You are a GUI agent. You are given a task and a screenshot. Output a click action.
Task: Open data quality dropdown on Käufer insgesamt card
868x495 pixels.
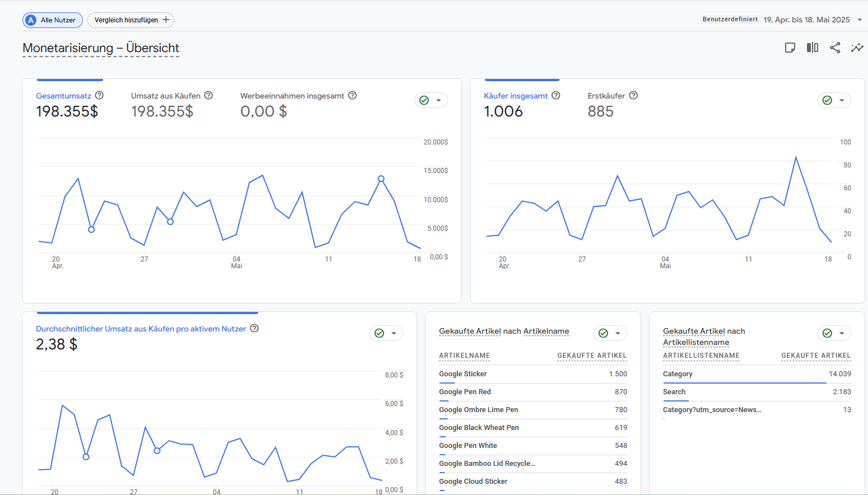(834, 100)
